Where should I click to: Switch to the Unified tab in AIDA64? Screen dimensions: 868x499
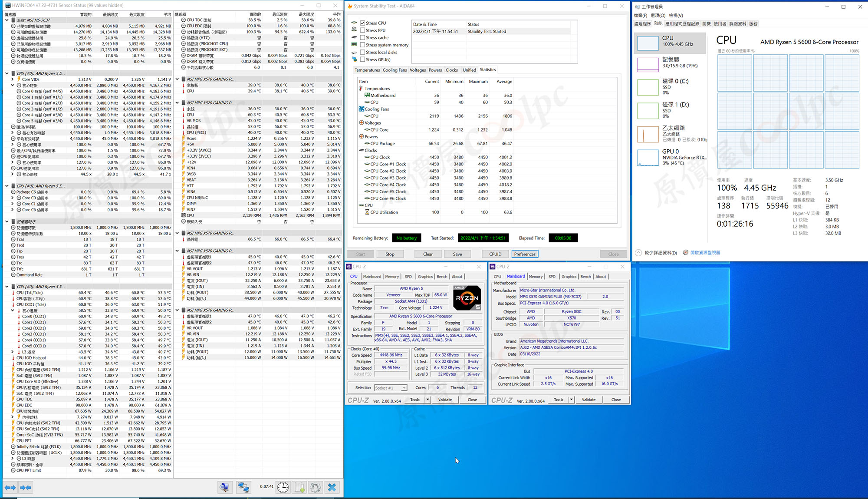(x=469, y=70)
